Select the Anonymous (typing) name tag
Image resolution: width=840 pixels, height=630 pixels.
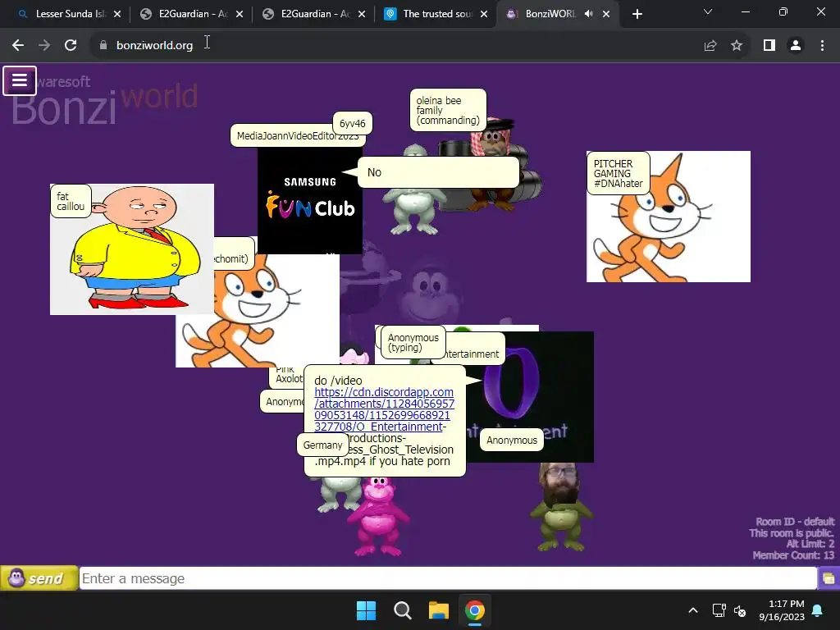[413, 342]
